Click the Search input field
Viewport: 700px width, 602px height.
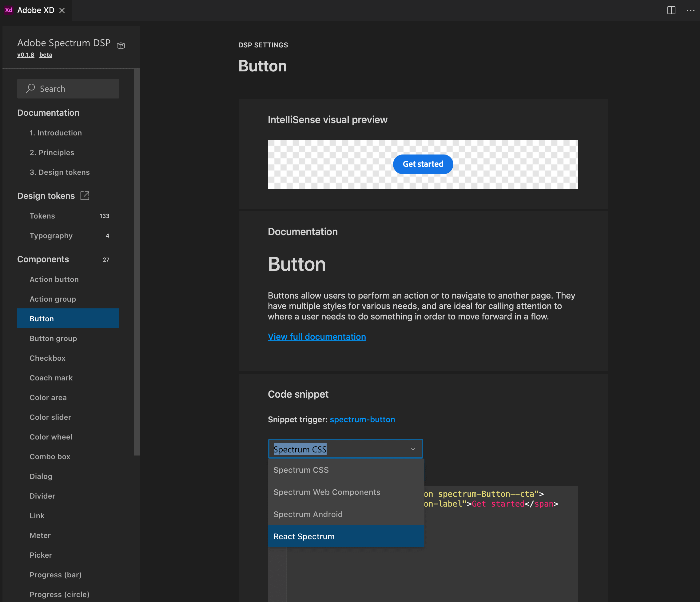pos(68,88)
